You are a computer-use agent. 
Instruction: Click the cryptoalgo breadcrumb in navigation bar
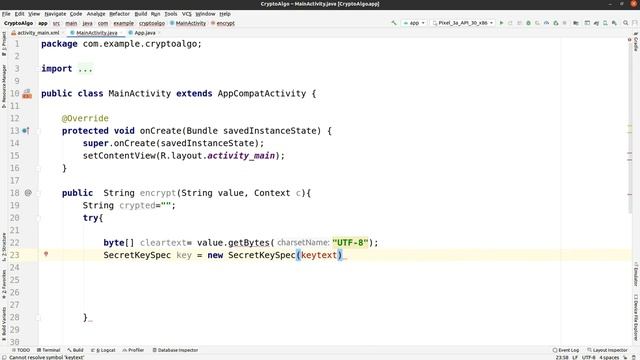(152, 23)
